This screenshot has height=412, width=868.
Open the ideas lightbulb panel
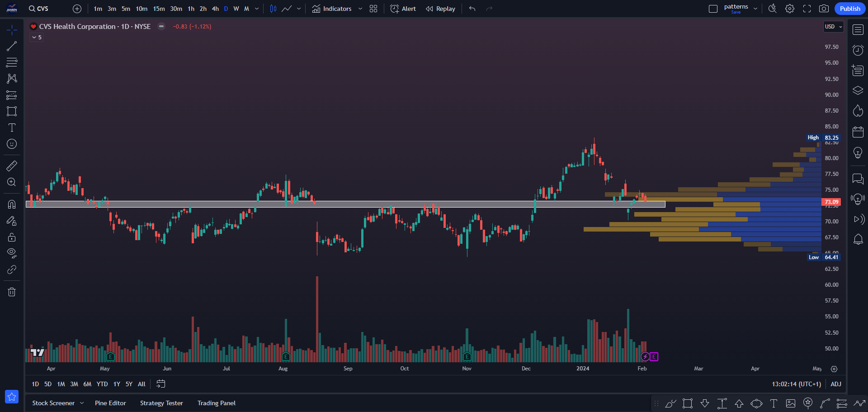(x=858, y=152)
